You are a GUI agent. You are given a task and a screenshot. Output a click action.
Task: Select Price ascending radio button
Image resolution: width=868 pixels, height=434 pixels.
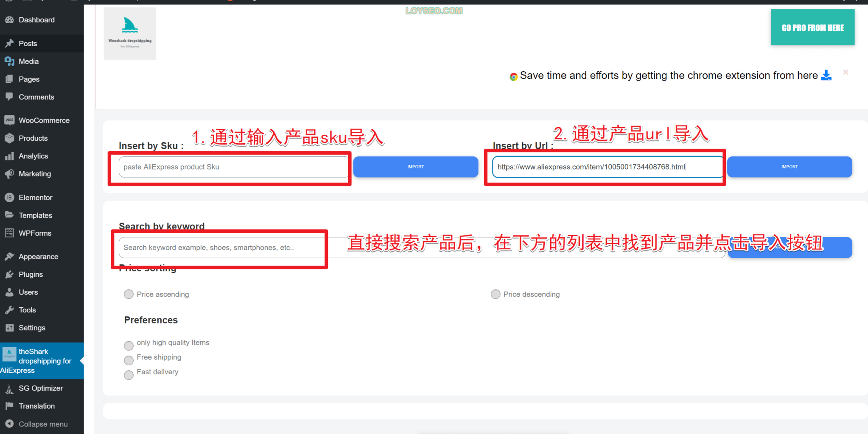tap(129, 294)
